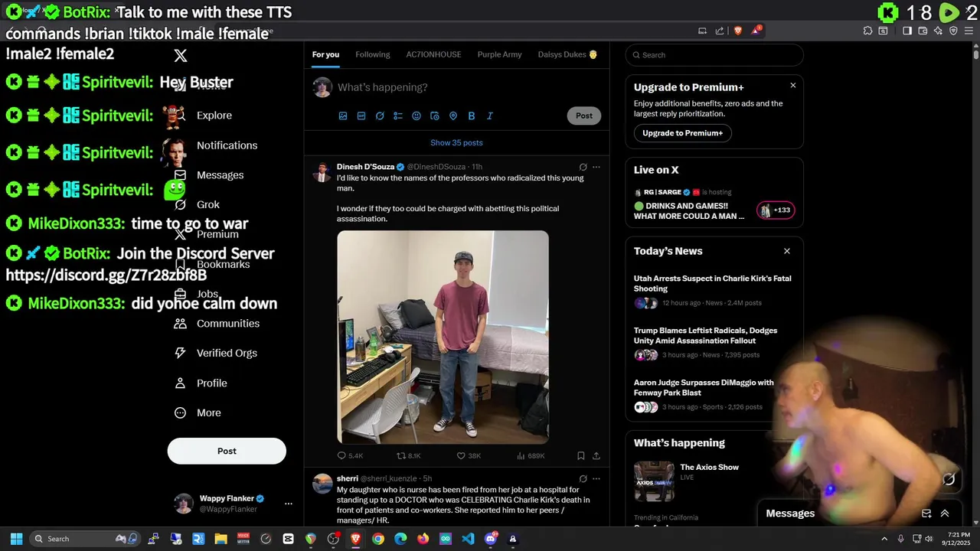Ask Grok about sherri's post
Screen dimensions: 980x551
coord(583,479)
